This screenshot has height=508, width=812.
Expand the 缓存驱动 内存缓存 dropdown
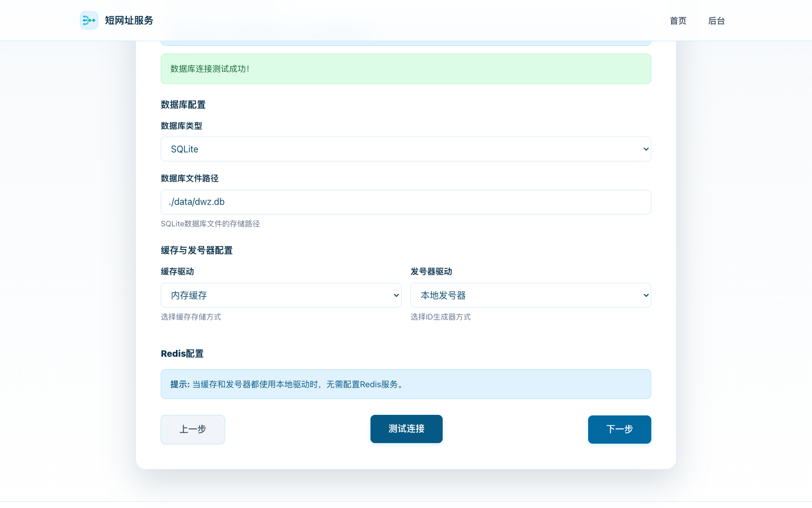(x=281, y=295)
